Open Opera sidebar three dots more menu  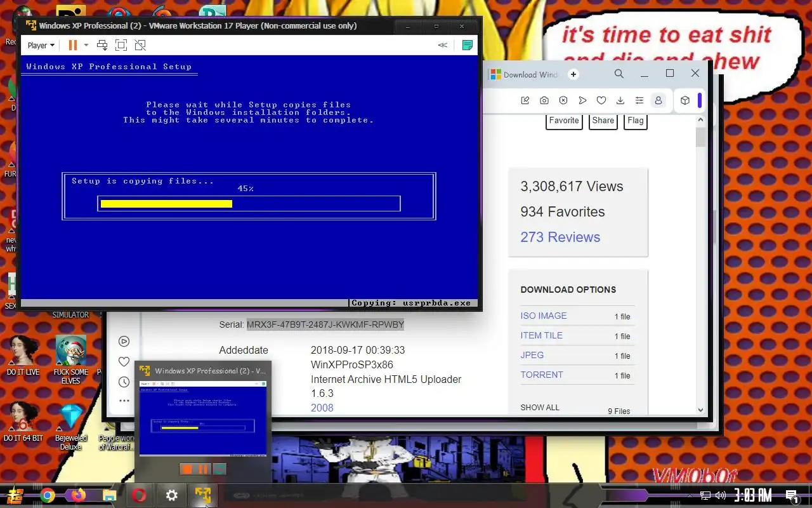pyautogui.click(x=124, y=401)
